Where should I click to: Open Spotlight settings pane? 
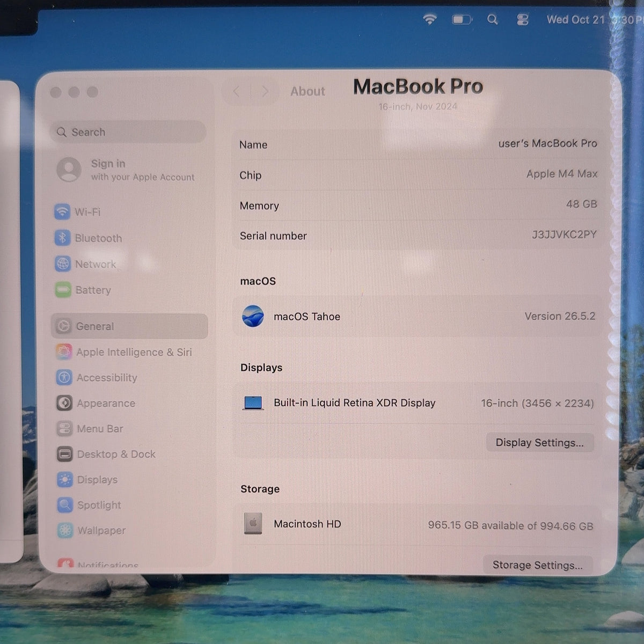coord(90,504)
